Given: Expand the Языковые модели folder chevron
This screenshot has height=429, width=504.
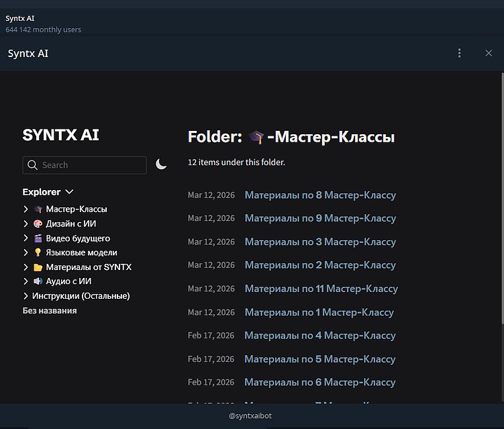Looking at the screenshot, I should pos(26,252).
